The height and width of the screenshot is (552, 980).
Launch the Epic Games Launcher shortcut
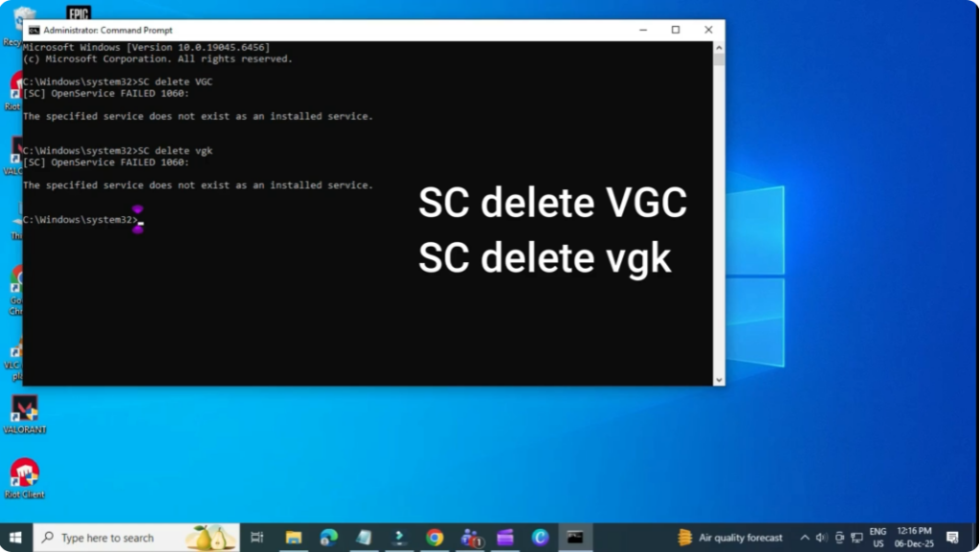(x=78, y=14)
